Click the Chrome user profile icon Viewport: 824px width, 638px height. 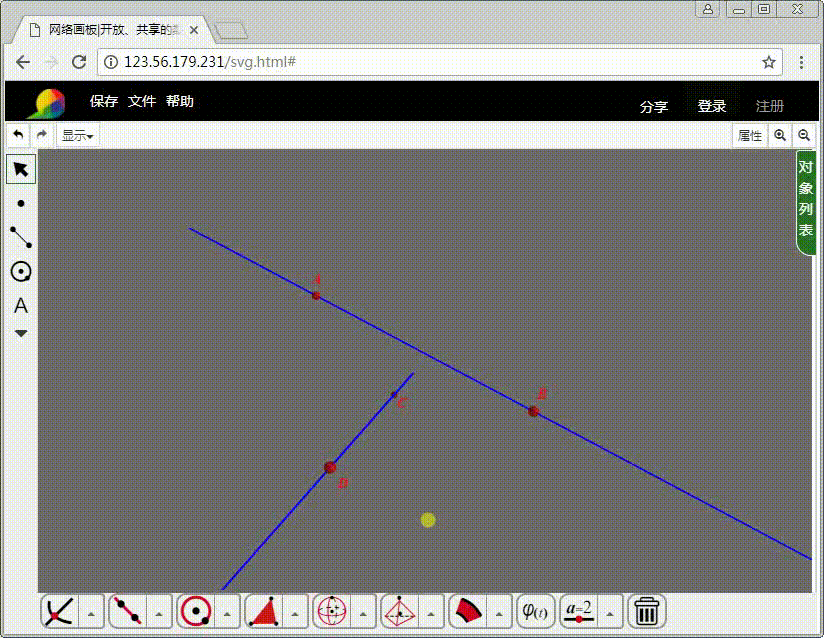708,9
